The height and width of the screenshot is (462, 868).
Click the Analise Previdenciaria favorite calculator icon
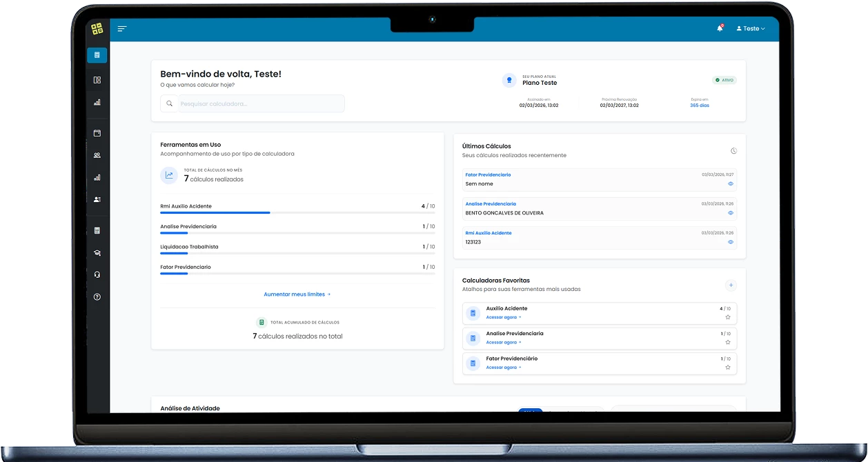[473, 338]
